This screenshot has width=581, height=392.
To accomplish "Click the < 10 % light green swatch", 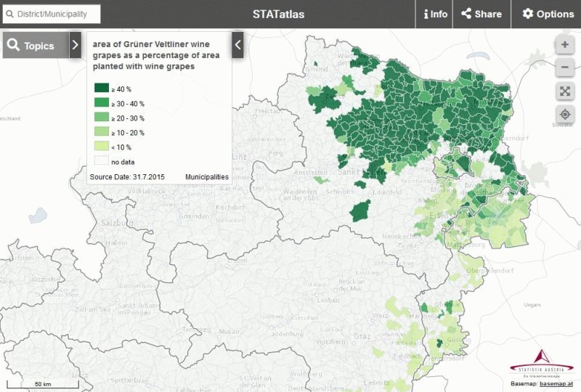I will click(x=100, y=147).
